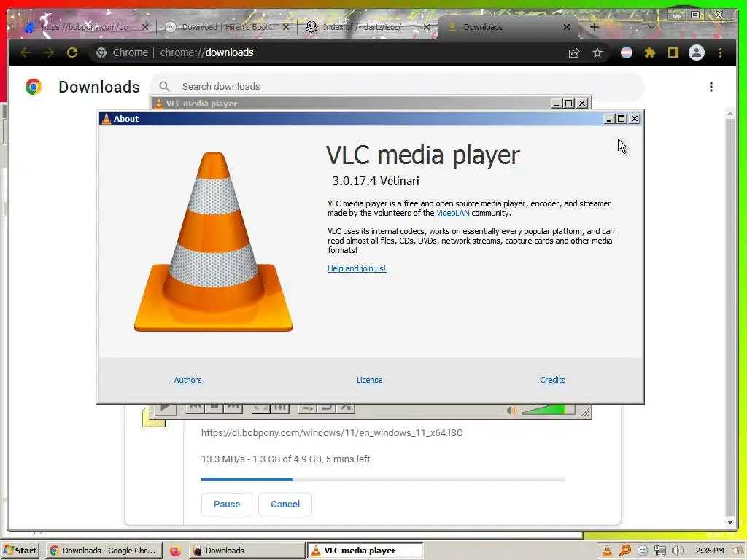The height and width of the screenshot is (560, 747).
Task: Select VLC media player taskbar item
Action: point(365,550)
